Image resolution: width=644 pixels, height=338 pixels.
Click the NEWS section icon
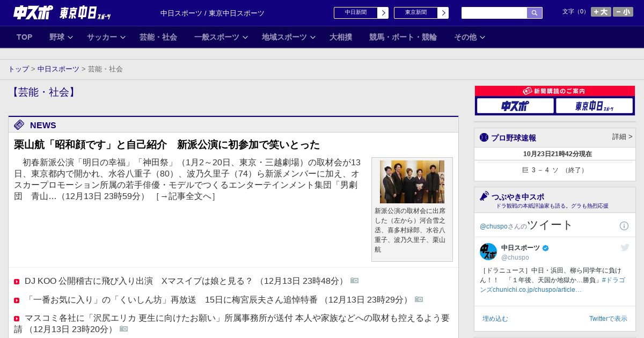tap(19, 125)
